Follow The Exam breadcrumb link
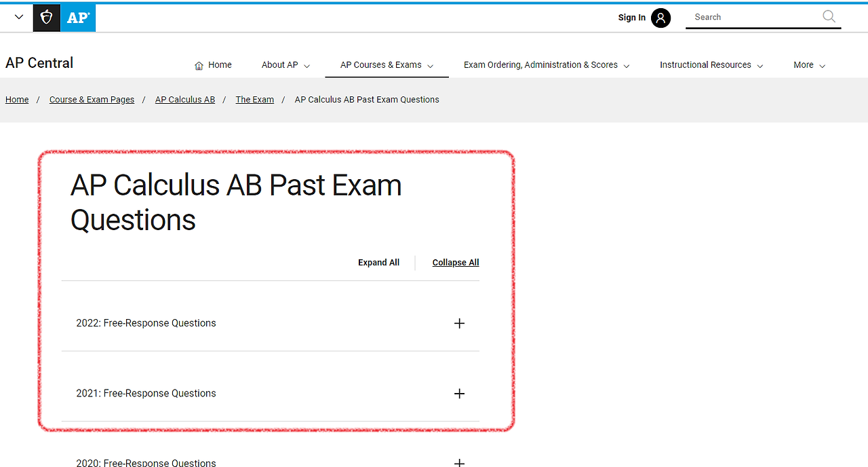The image size is (868, 467). pos(255,100)
